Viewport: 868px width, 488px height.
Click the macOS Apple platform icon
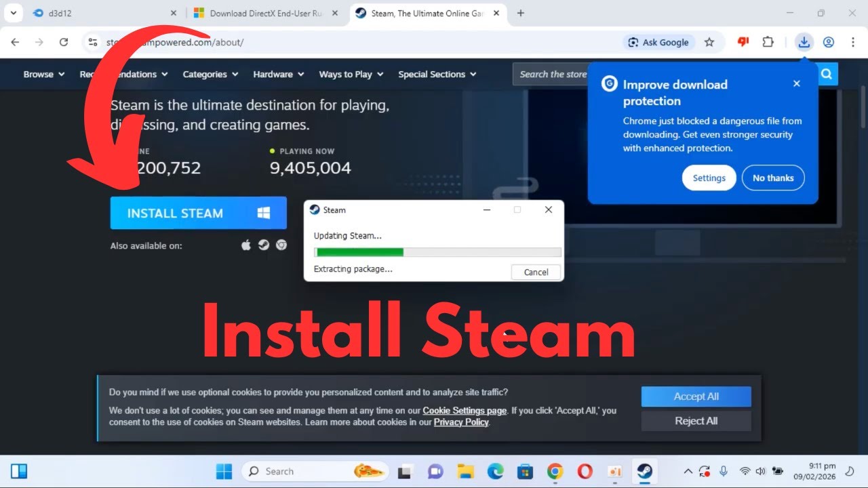coord(246,245)
